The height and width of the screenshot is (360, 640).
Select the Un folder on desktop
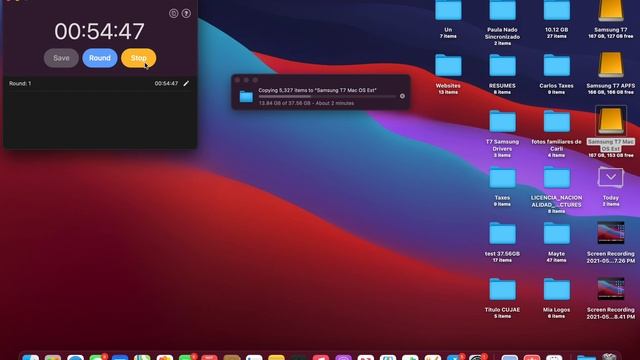pyautogui.click(x=448, y=11)
